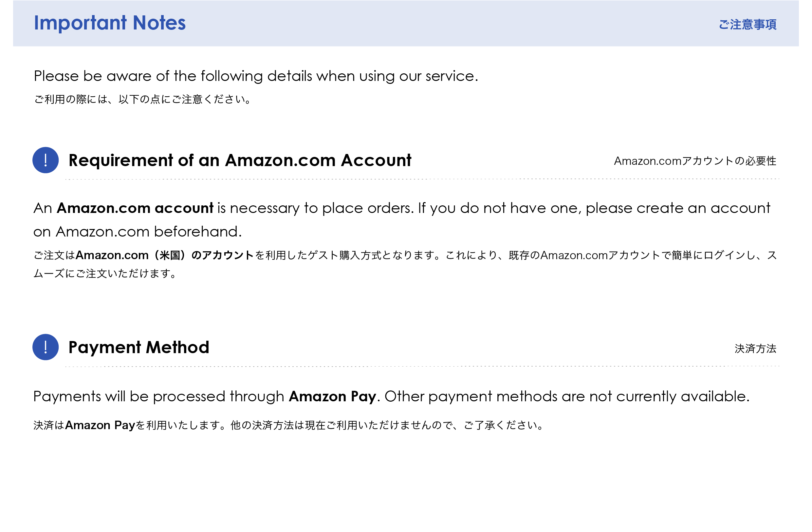Click bold "Amazon Pay" in Japanese sentence
This screenshot has width=812, height=532.
click(100, 425)
